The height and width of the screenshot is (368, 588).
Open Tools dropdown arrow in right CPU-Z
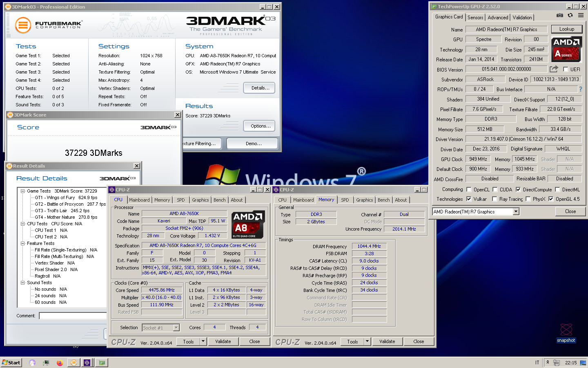point(367,341)
